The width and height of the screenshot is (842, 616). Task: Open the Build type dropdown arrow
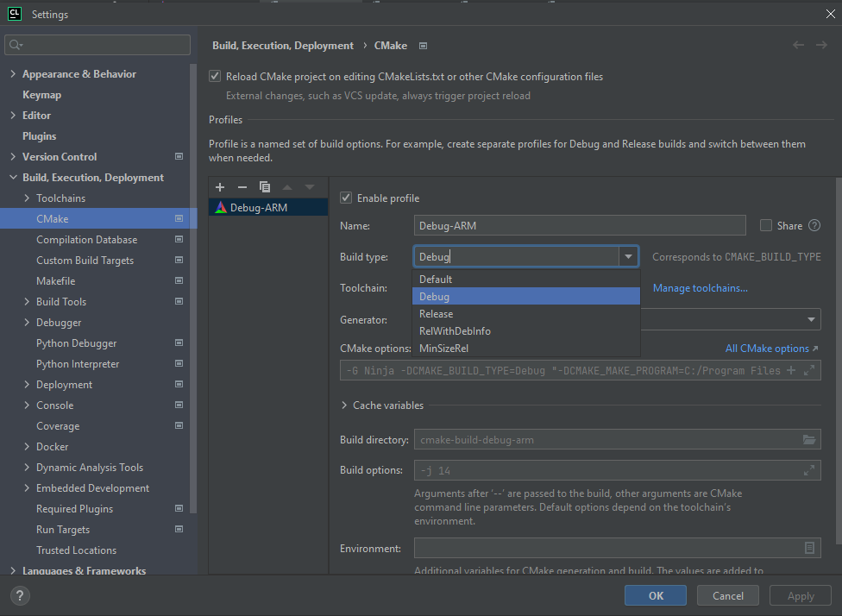coord(628,257)
